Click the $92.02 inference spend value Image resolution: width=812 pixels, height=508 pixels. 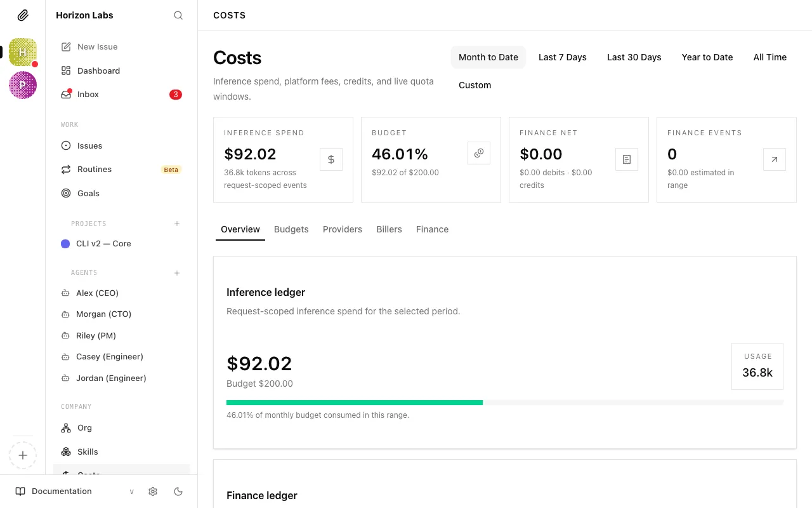(251, 154)
